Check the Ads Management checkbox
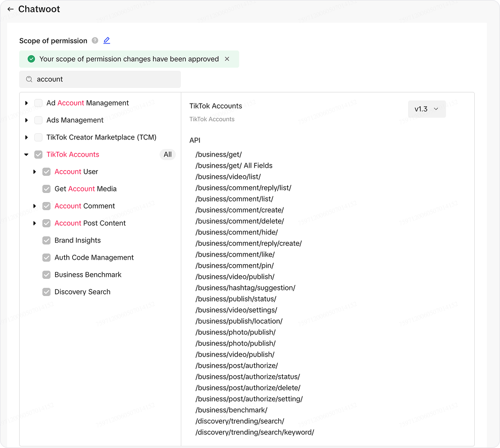This screenshot has width=500, height=448. click(x=38, y=120)
